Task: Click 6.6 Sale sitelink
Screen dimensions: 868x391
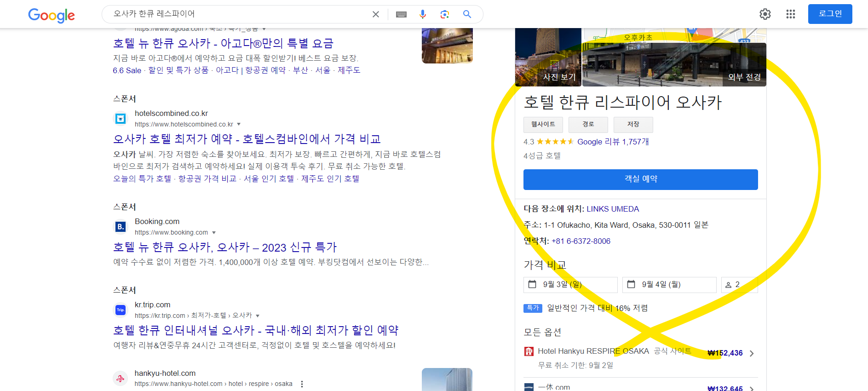Action: (x=127, y=70)
